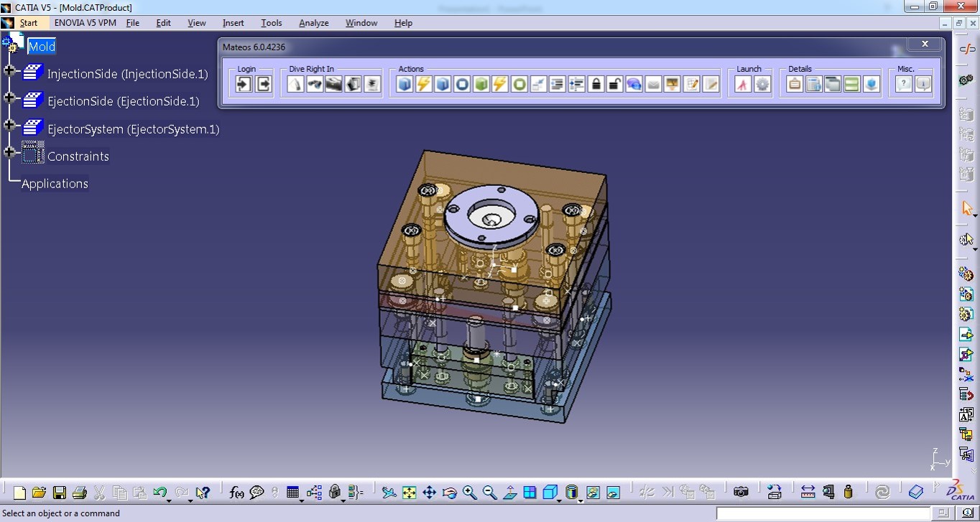980x522 pixels.
Task: Expand the InjectionSide tree node
Action: tap(9, 70)
